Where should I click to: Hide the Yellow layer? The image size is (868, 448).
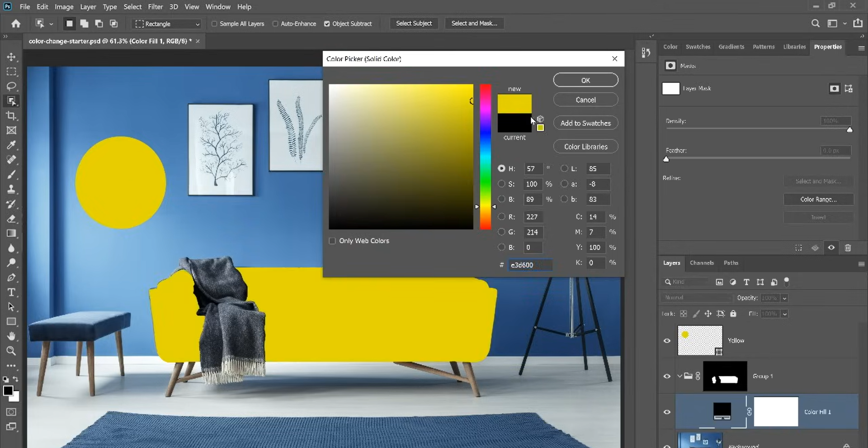point(667,340)
